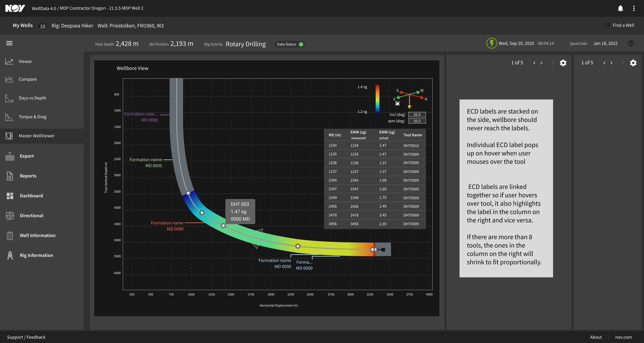The image size is (644, 343).
Task: Open the help question mark icon
Action: click(x=631, y=43)
